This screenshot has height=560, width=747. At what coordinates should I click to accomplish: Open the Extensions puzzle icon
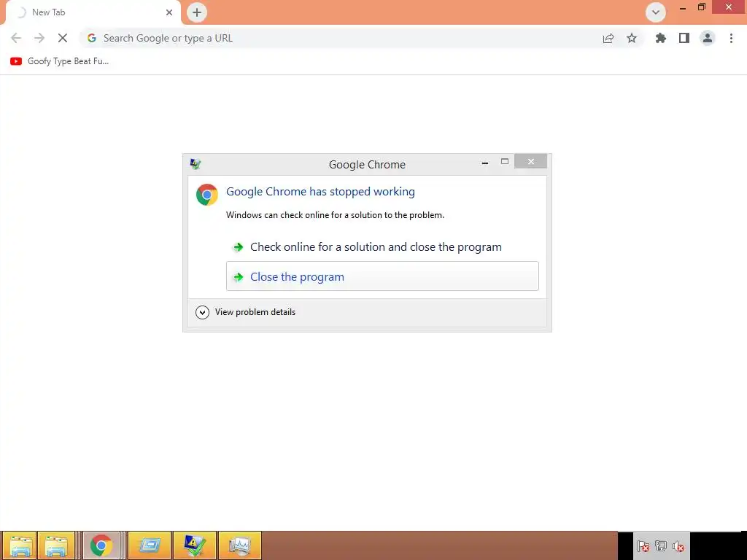click(x=661, y=38)
